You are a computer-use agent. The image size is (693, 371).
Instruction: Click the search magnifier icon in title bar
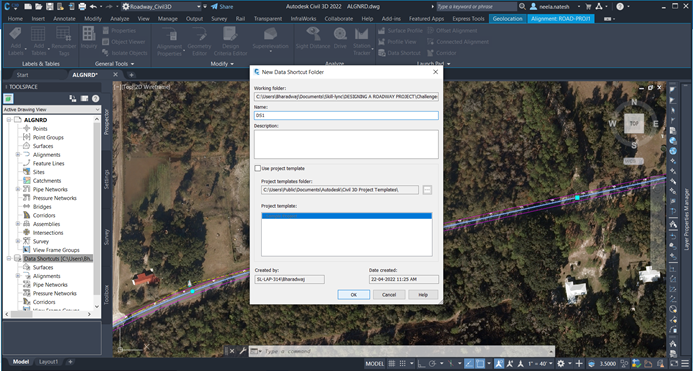click(522, 7)
